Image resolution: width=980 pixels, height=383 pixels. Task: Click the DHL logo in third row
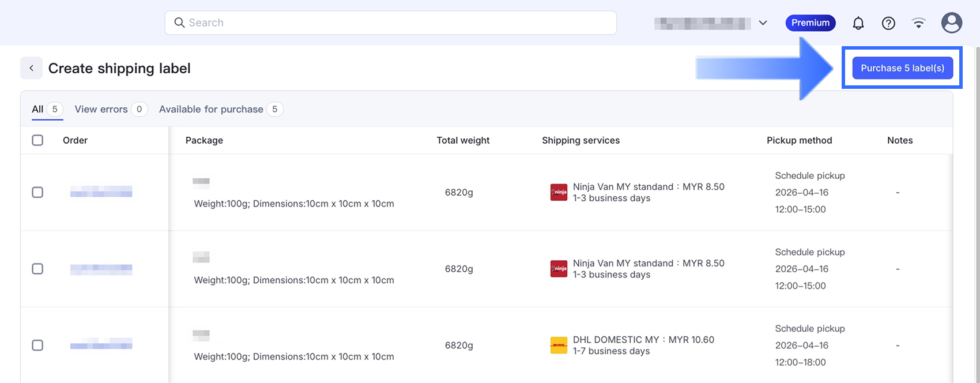[x=559, y=346]
